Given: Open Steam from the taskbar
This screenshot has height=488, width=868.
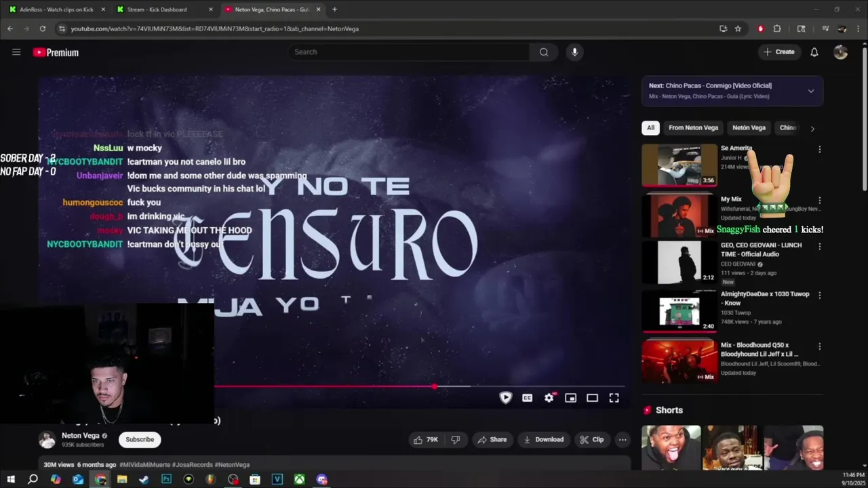Looking at the screenshot, I should click(144, 479).
